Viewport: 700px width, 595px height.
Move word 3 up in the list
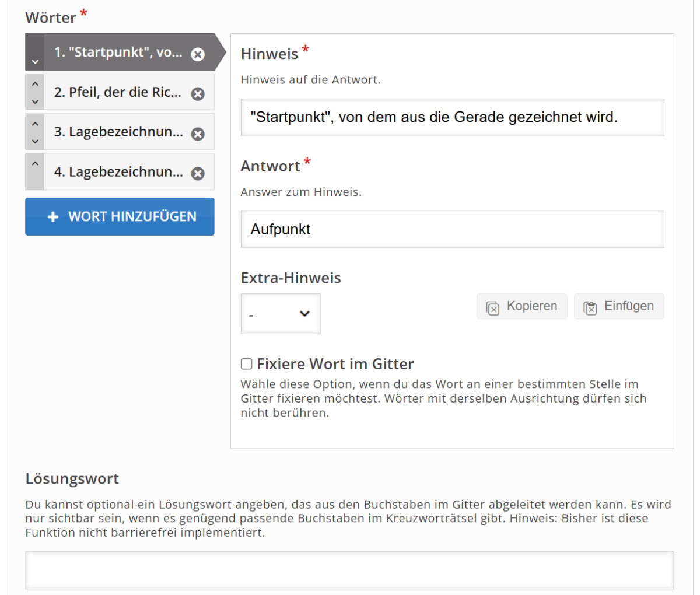35,124
